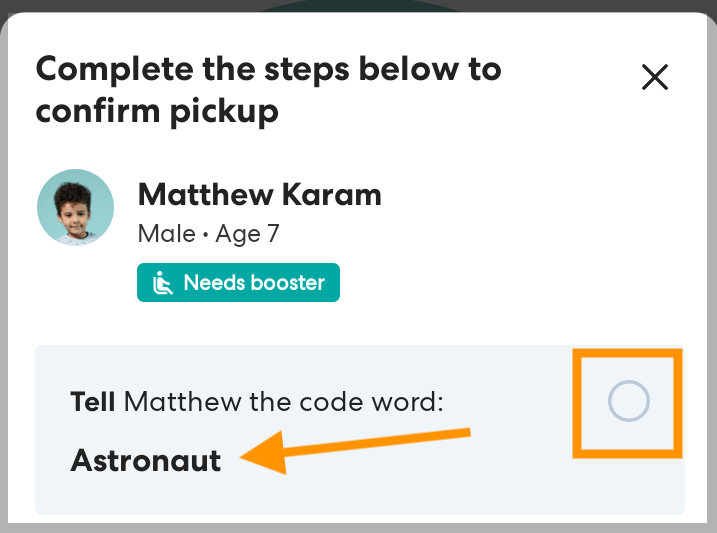Click the Matthew Karam name
The width and height of the screenshot is (717, 533).
pyautogui.click(x=259, y=193)
